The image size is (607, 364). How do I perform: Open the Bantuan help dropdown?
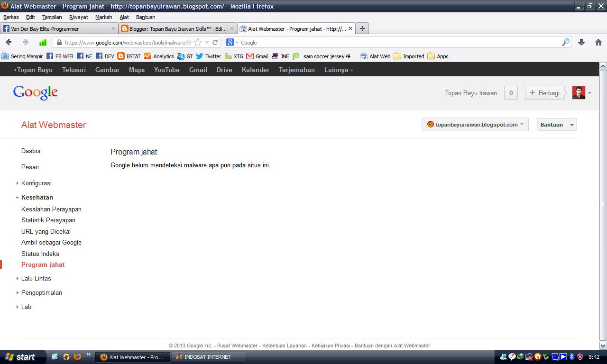click(x=557, y=125)
